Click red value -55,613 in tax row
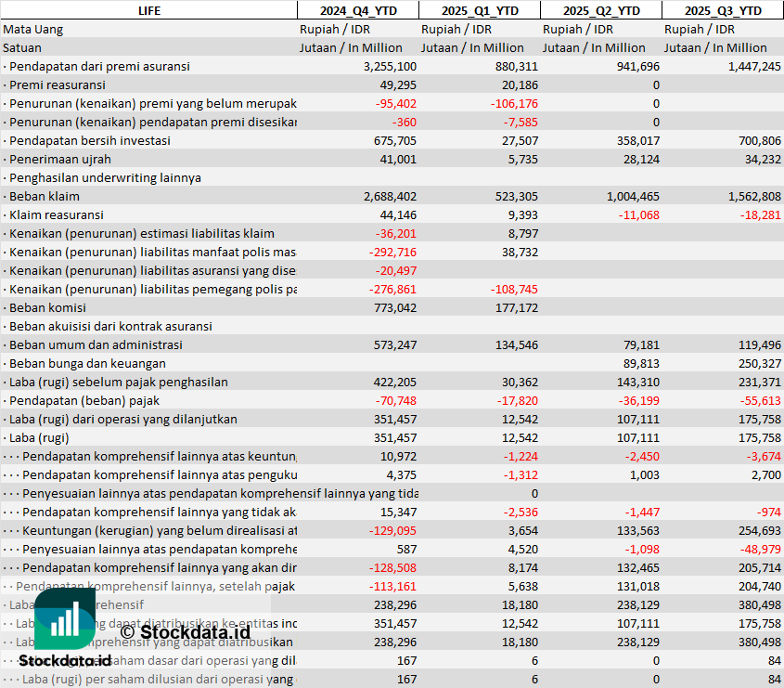Screen dimensions: 784x688 click(761, 401)
